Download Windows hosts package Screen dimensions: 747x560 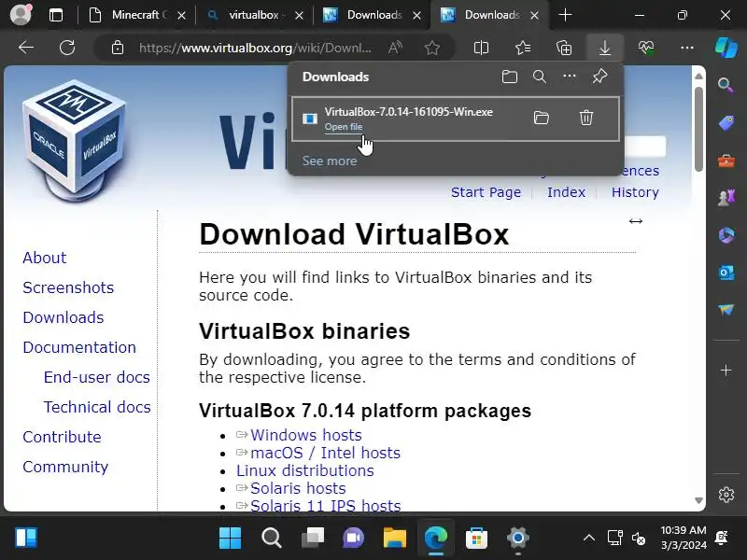click(x=306, y=435)
